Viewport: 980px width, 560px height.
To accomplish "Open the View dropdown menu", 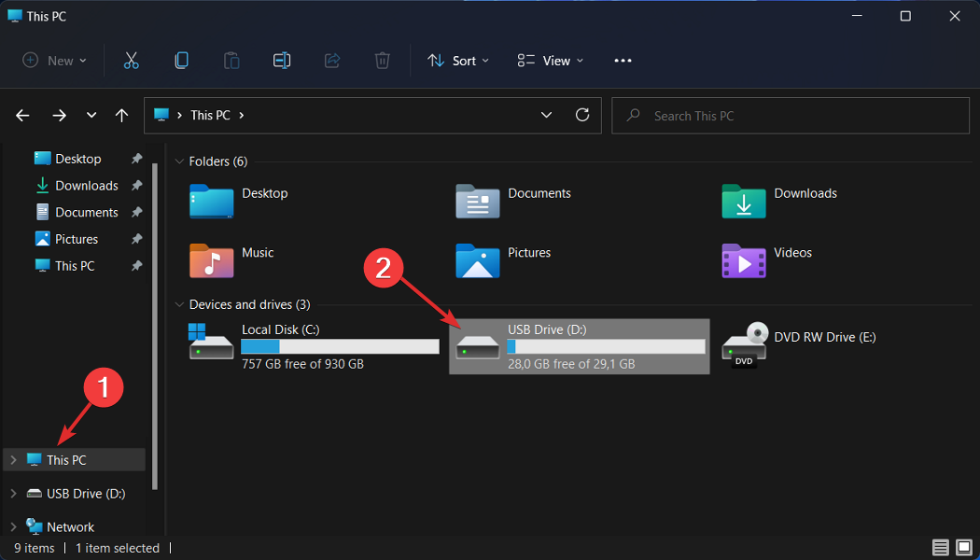I will (x=550, y=61).
